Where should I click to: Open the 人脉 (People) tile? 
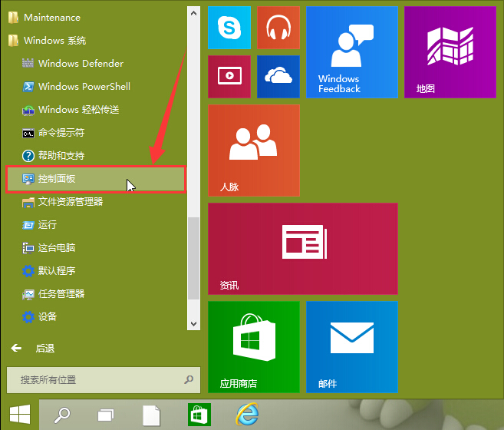[x=253, y=150]
